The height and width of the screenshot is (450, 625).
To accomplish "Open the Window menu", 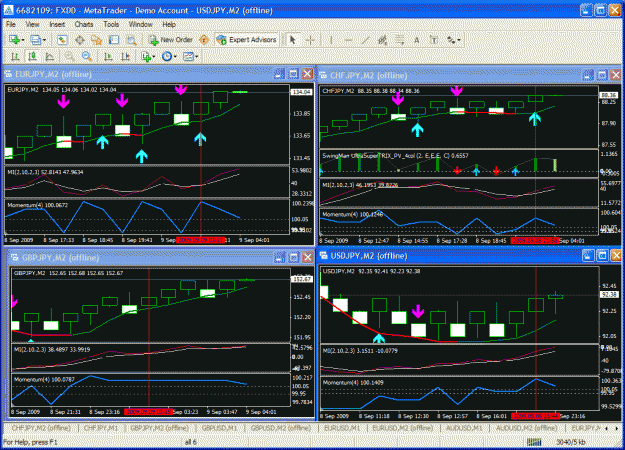I will tap(140, 24).
